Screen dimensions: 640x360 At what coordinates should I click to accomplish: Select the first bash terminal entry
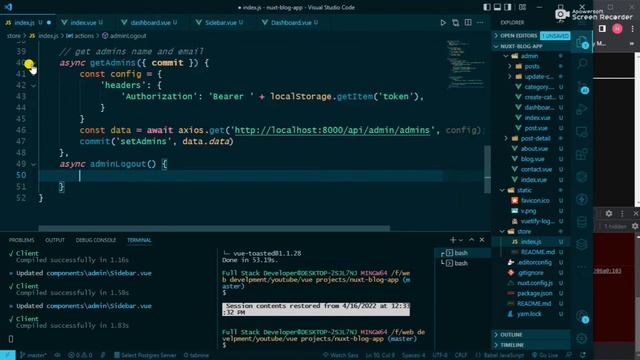461,253
